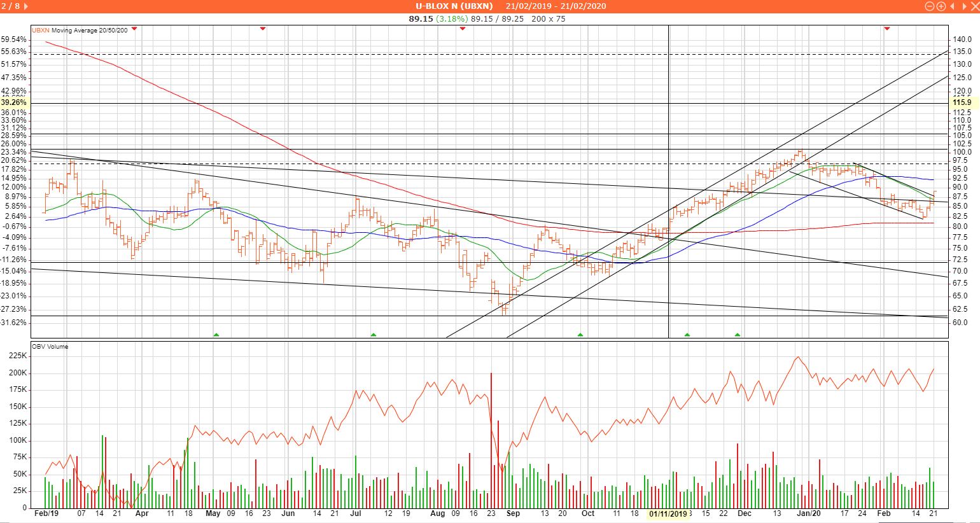The width and height of the screenshot is (980, 523).
Task: Click the 2 / 8 page counter
Action: click(x=10, y=6)
